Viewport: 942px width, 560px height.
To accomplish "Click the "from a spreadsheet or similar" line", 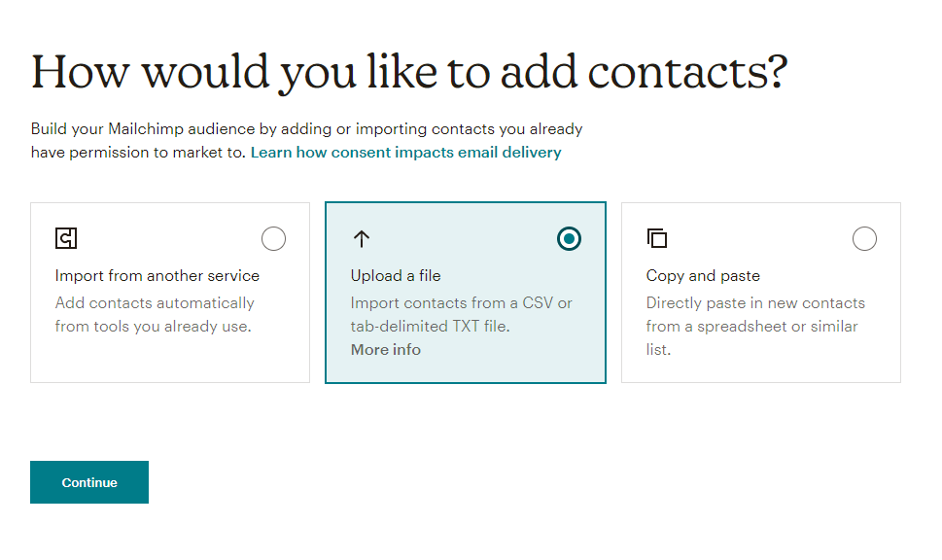I will coord(752,327).
